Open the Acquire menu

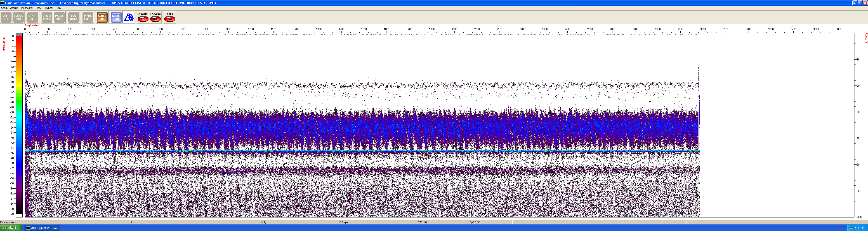(x=14, y=8)
